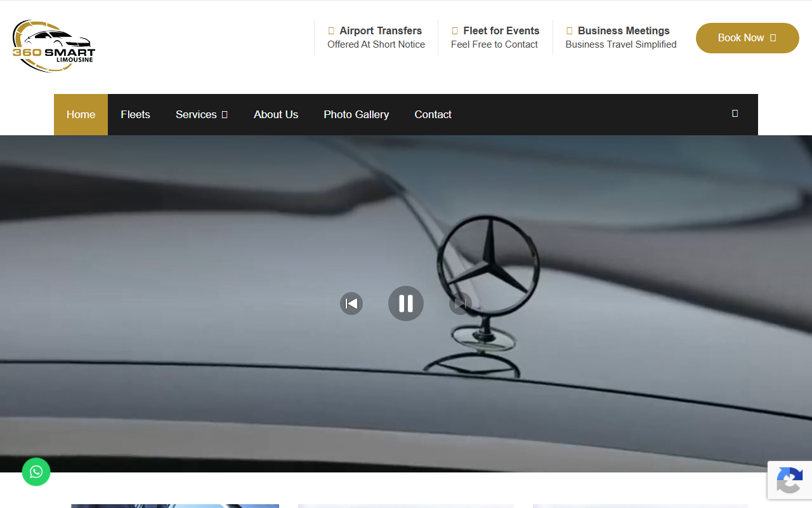The height and width of the screenshot is (508, 812).
Task: Click the 'Offered At Short Notice' text
Action: 376,44
